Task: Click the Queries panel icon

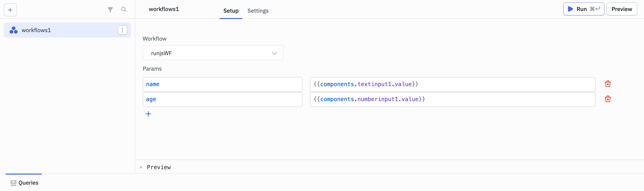Action: (13, 183)
